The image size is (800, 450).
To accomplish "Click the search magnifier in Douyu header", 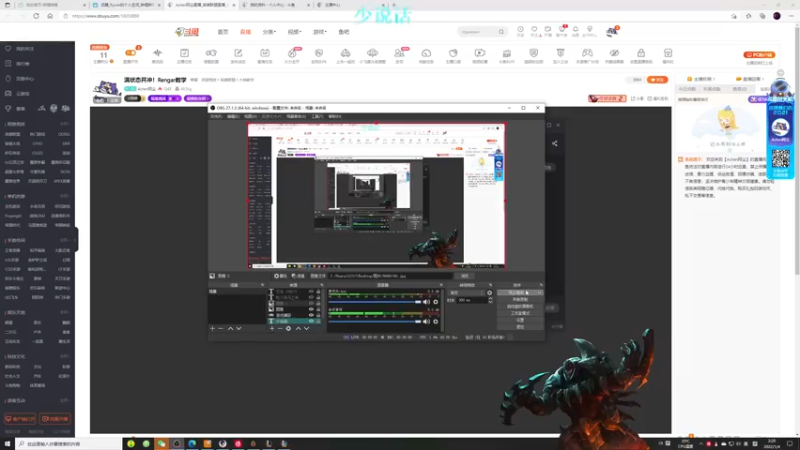I will pos(502,32).
